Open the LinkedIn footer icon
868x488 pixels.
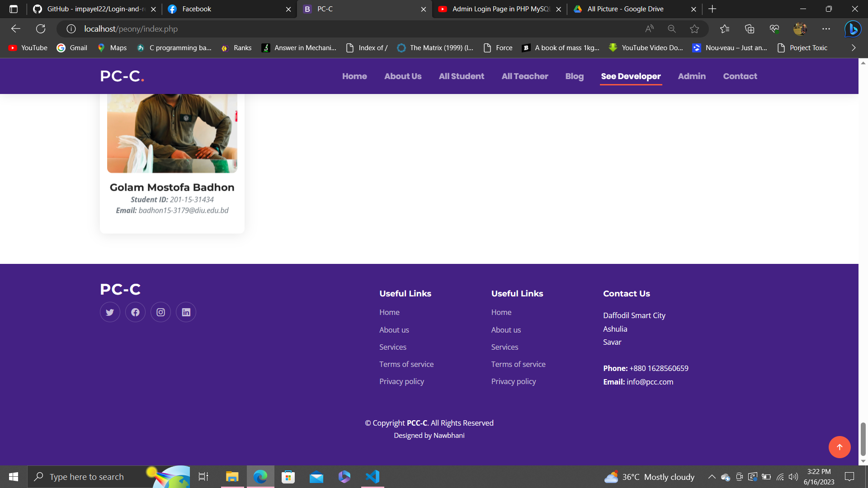tap(186, 312)
